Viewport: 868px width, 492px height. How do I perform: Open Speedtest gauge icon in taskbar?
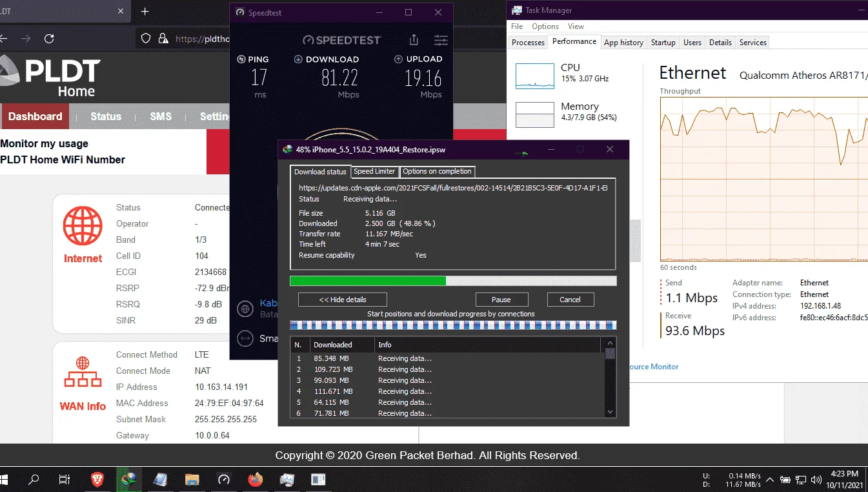[224, 479]
